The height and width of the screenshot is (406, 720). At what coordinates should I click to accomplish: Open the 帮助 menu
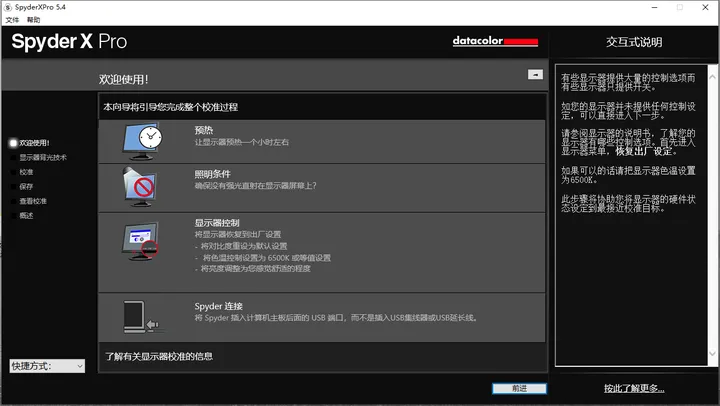[x=34, y=20]
